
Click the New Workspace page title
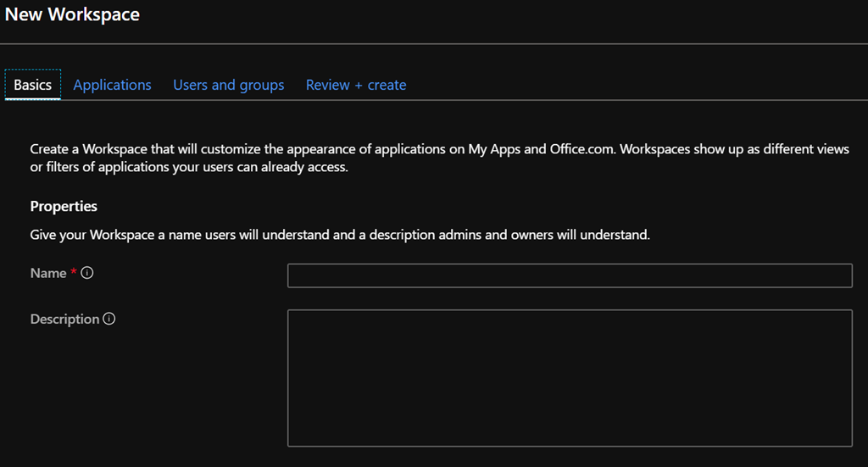pos(73,14)
